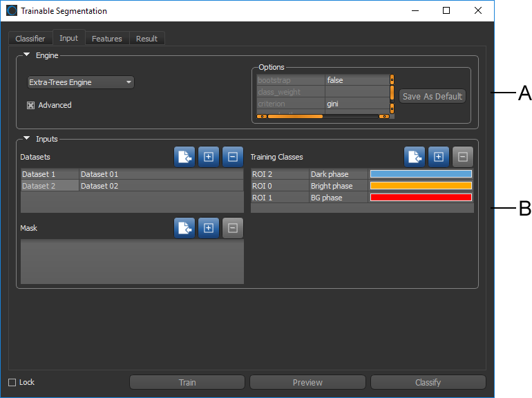532x398 pixels.
Task: Enable the Lock checkbox
Action: 12,382
